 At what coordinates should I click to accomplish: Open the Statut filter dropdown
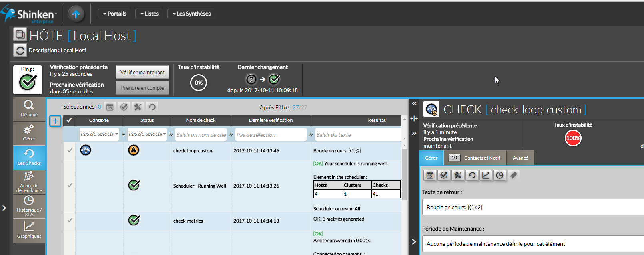point(148,134)
